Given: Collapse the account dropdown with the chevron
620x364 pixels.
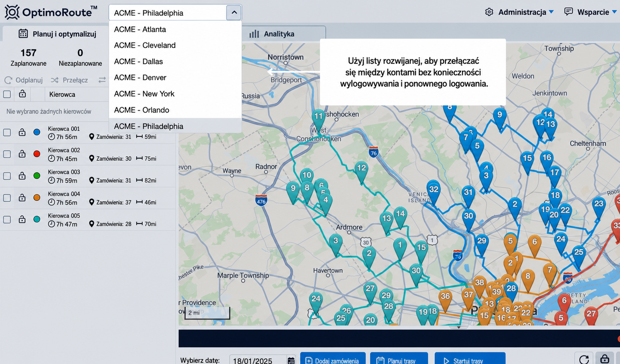Looking at the screenshot, I should [x=234, y=12].
